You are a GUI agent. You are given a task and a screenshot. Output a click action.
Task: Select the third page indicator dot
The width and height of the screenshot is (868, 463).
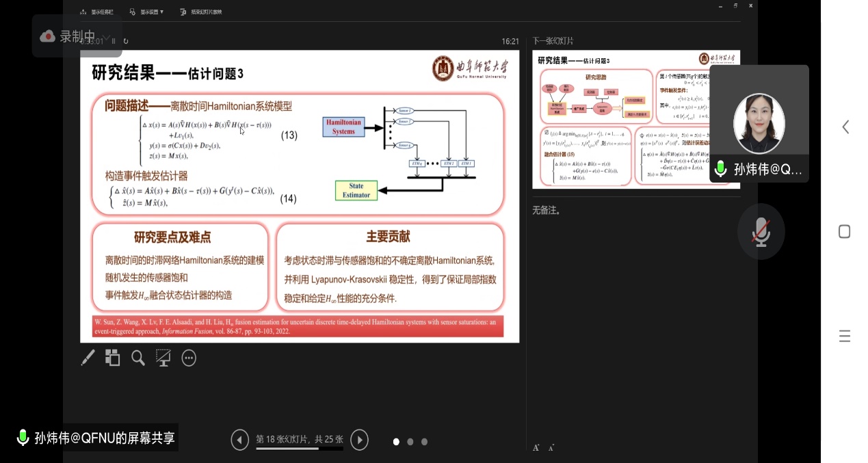[x=424, y=442]
